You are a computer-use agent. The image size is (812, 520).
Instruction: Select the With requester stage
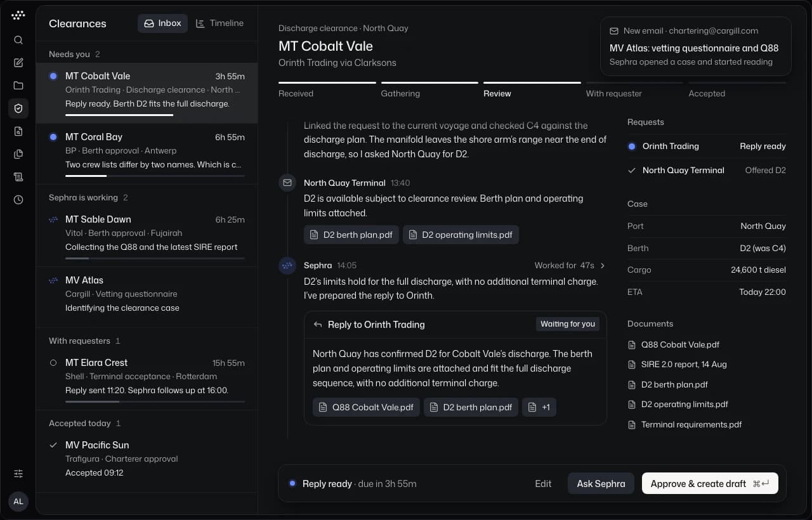(x=634, y=89)
